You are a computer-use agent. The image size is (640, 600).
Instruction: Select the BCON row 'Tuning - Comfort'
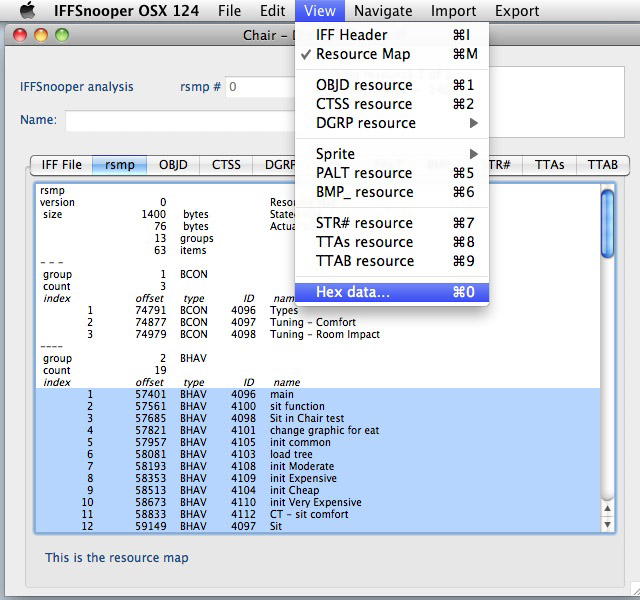[x=318, y=322]
